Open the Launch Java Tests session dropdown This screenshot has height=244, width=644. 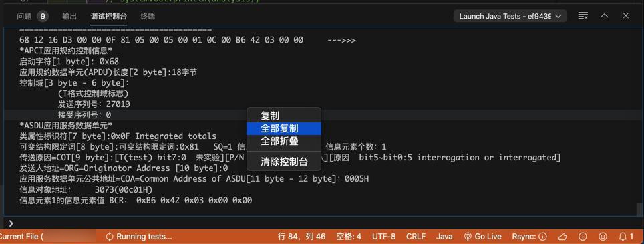(510, 17)
